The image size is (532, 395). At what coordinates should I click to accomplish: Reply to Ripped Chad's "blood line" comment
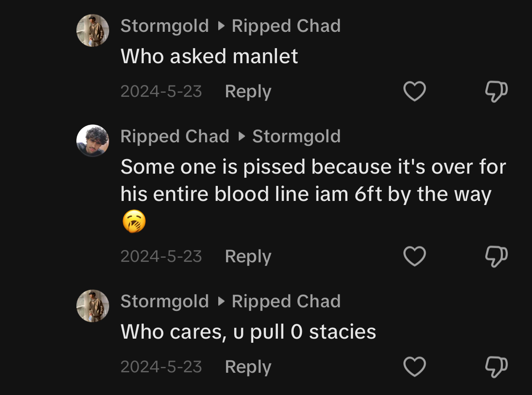coord(248,256)
